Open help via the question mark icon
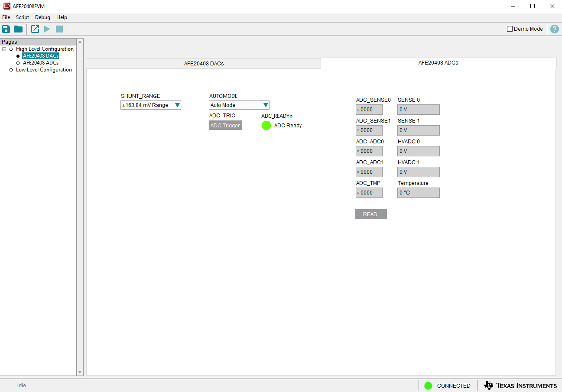The image size is (562, 392). (554, 29)
